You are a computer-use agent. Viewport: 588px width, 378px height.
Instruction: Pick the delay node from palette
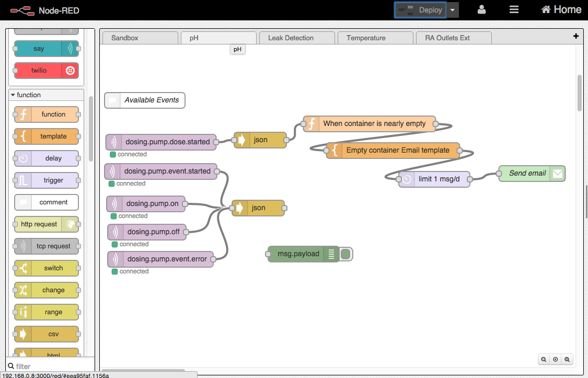(47, 158)
